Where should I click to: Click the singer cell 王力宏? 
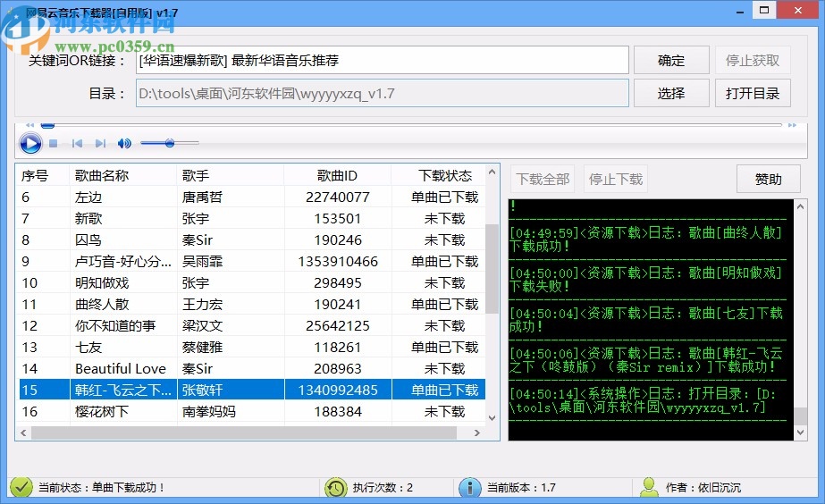pos(203,304)
